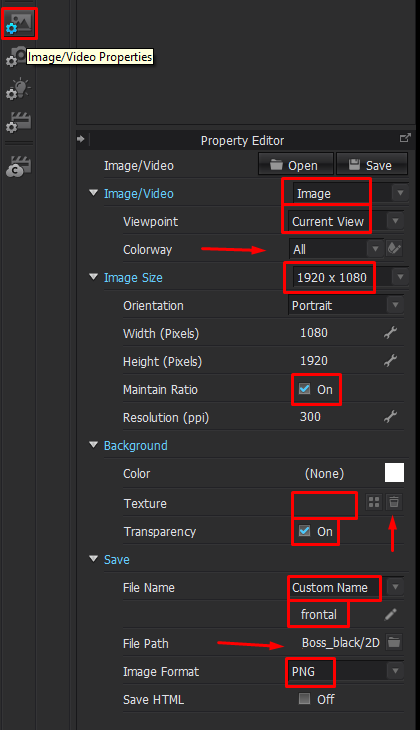Browse File Path with the folder icon
Screen dimensions: 420x730
click(394, 642)
